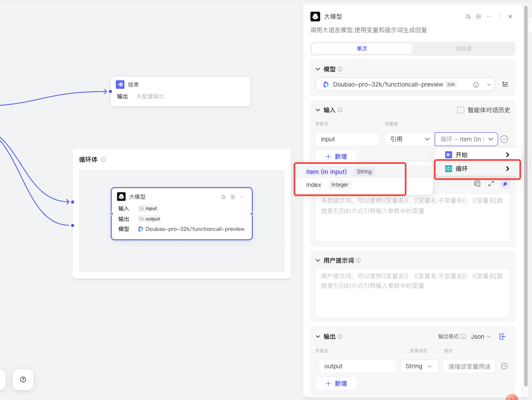Select the 单次 mode tab

tap(362, 49)
